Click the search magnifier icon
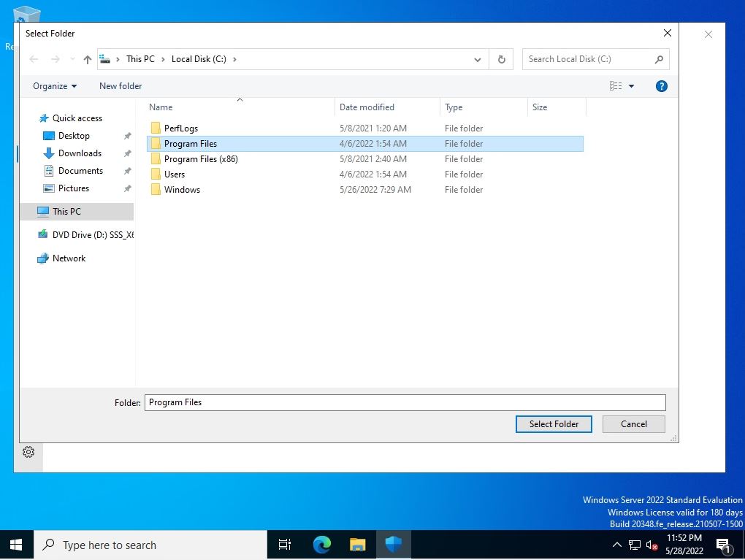 coord(659,59)
